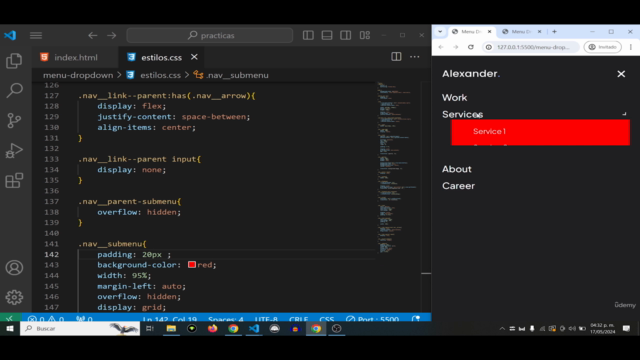This screenshot has width=640, height=360.
Task: Open the Manage gear menu in VS Code
Action: [x=14, y=297]
